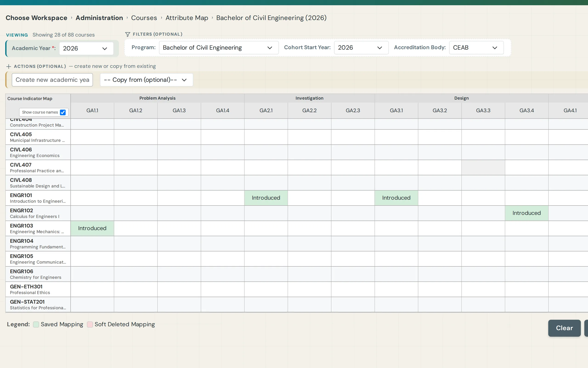
Task: Click the Problem Analysis group header
Action: (157, 98)
